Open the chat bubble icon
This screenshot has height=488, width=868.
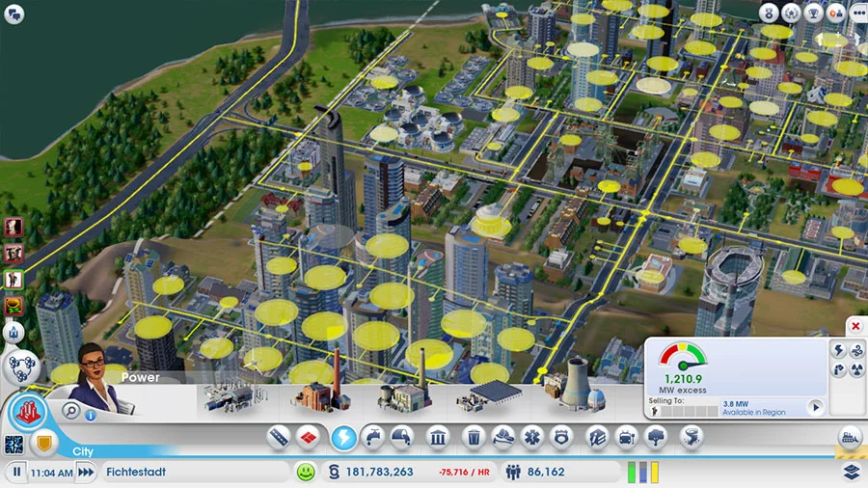(14, 14)
